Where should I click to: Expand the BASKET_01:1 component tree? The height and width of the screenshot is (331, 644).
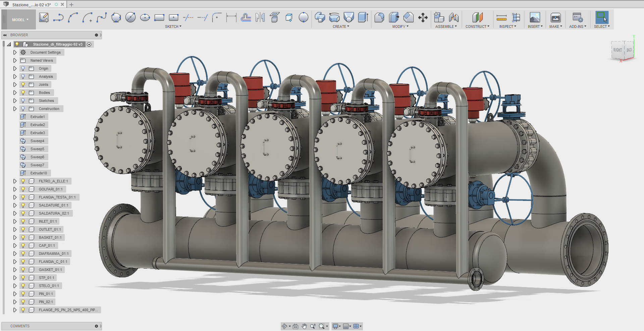(15, 237)
